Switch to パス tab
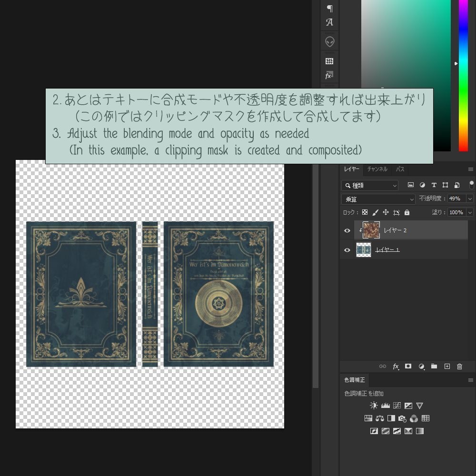476x476 pixels. (x=400, y=169)
